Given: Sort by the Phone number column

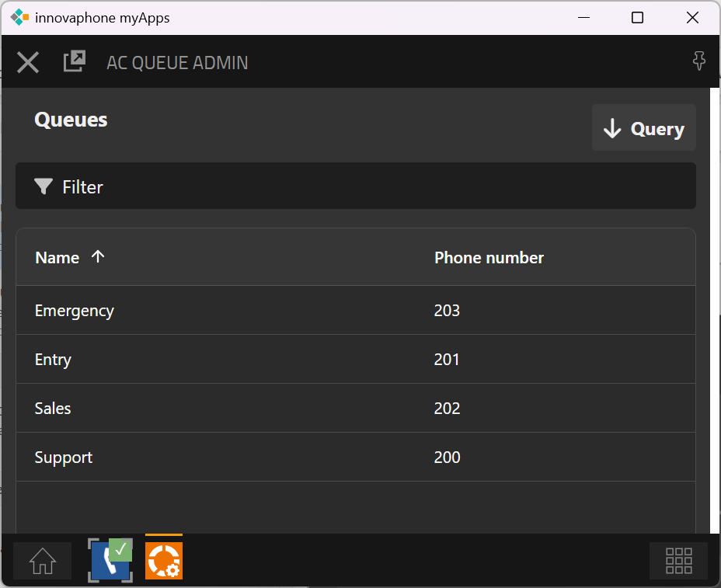Looking at the screenshot, I should pyautogui.click(x=489, y=258).
